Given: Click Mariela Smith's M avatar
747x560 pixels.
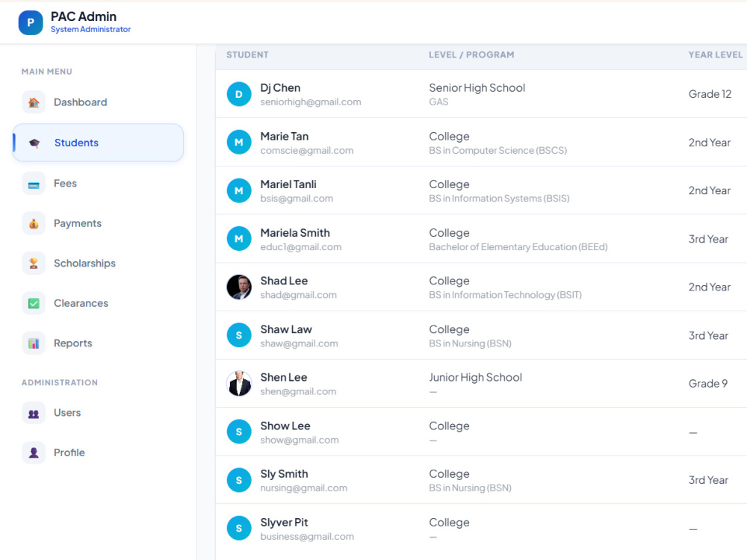Looking at the screenshot, I should 239,239.
